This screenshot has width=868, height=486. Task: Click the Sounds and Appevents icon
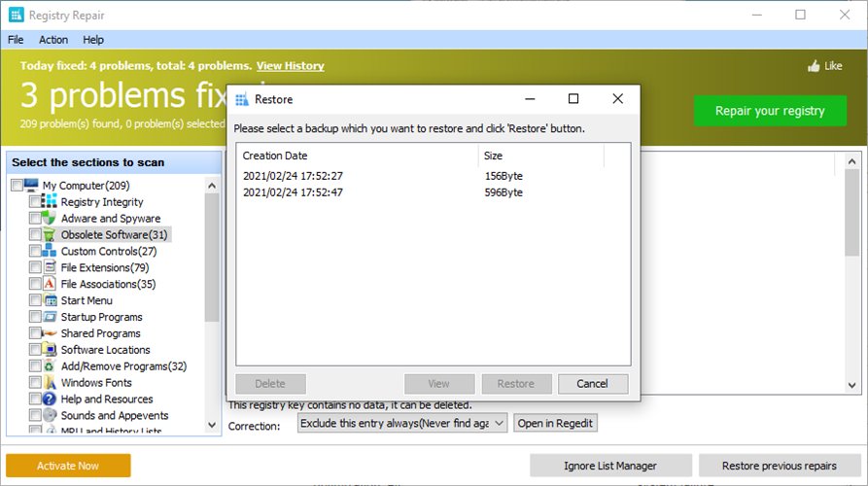click(x=50, y=415)
